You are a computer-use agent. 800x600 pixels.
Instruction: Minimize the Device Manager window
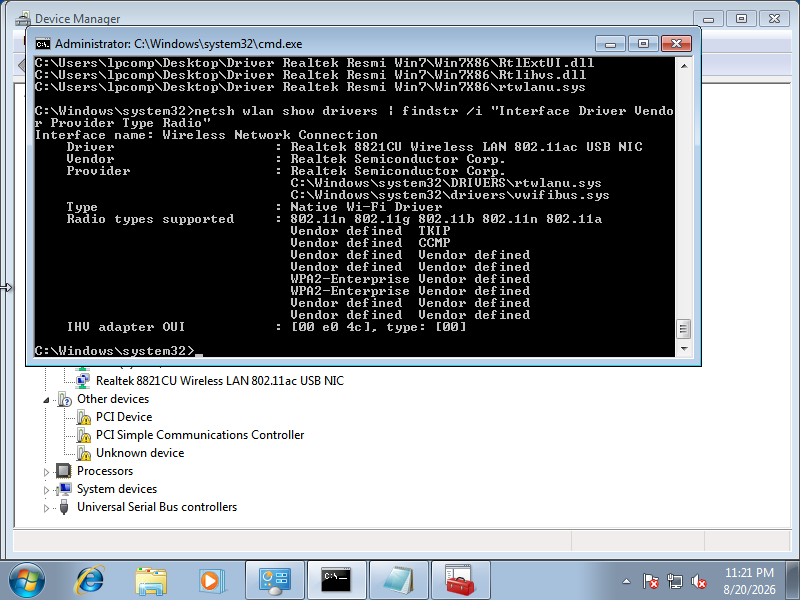point(708,19)
